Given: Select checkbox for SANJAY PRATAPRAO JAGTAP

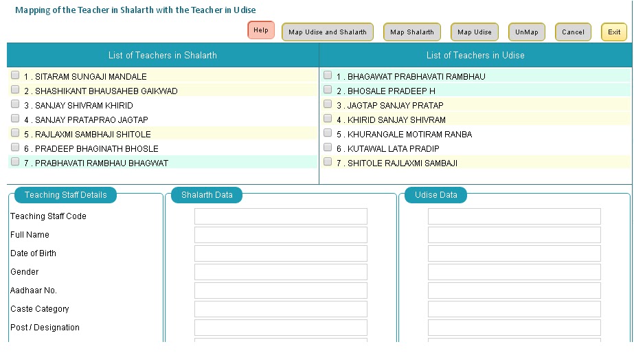Looking at the screenshot, I should (x=15, y=119).
